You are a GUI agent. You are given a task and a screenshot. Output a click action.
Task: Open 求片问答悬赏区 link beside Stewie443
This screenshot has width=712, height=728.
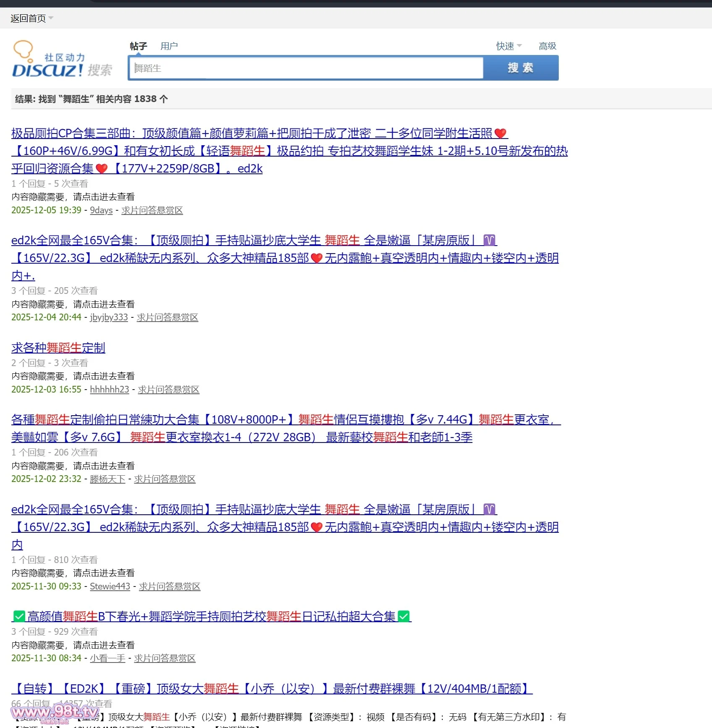click(170, 587)
